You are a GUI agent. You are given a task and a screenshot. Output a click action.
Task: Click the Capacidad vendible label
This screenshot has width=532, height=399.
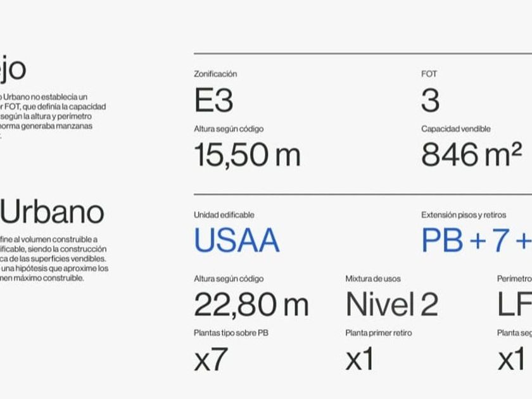(456, 129)
